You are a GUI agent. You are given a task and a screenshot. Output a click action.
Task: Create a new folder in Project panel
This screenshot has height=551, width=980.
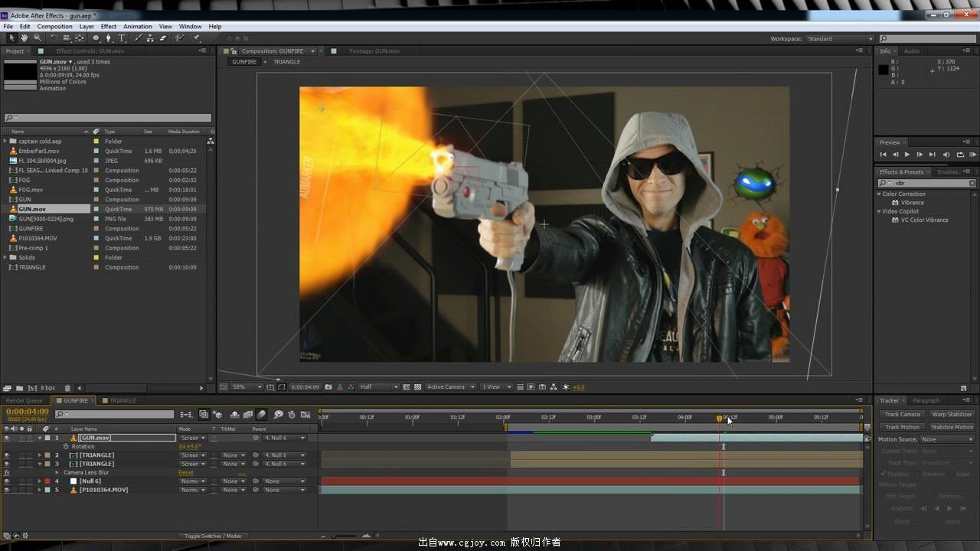pyautogui.click(x=20, y=388)
